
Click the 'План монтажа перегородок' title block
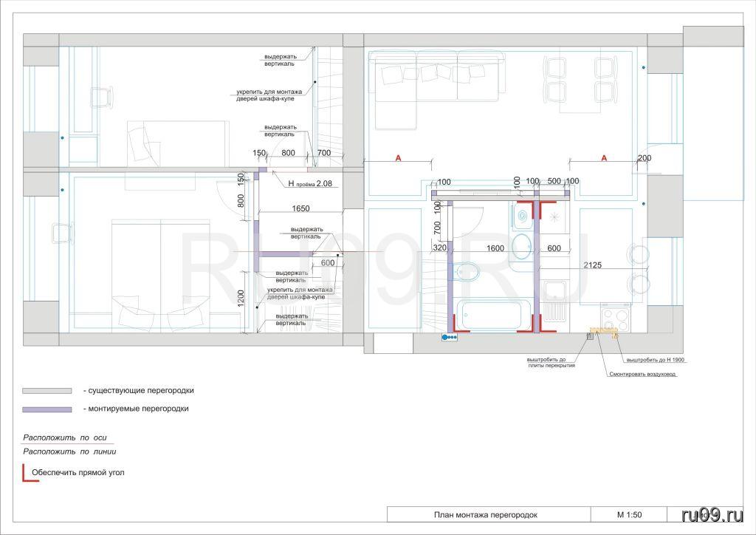click(x=485, y=514)
